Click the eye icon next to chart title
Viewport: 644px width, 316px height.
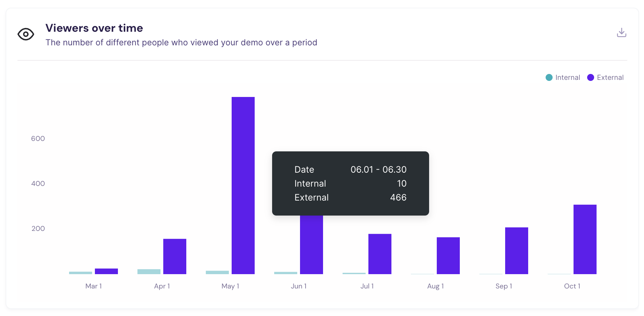click(x=26, y=34)
